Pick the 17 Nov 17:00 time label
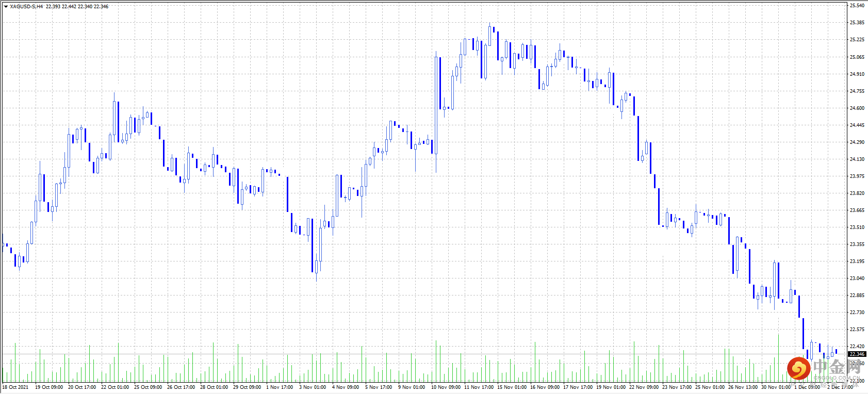Screen dimensions: 868x394 pos(578,387)
